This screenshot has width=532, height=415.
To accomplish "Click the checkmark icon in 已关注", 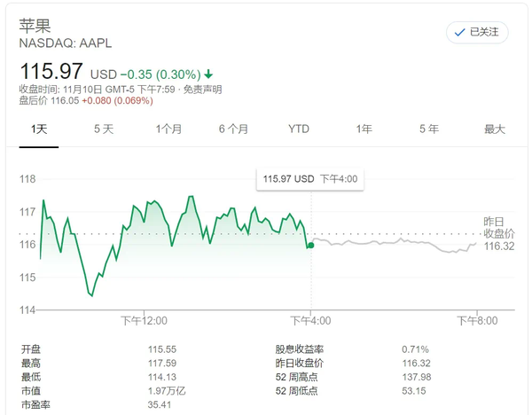I will click(459, 33).
